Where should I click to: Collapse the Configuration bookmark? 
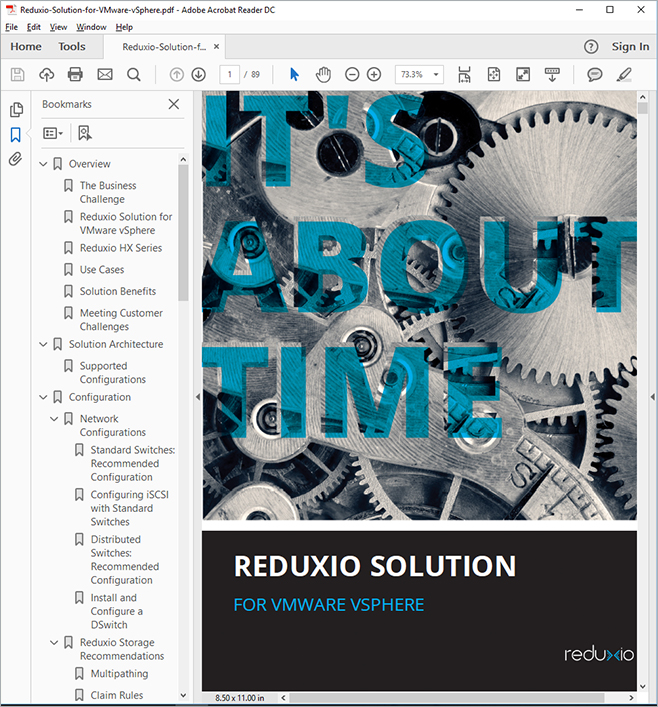point(43,397)
